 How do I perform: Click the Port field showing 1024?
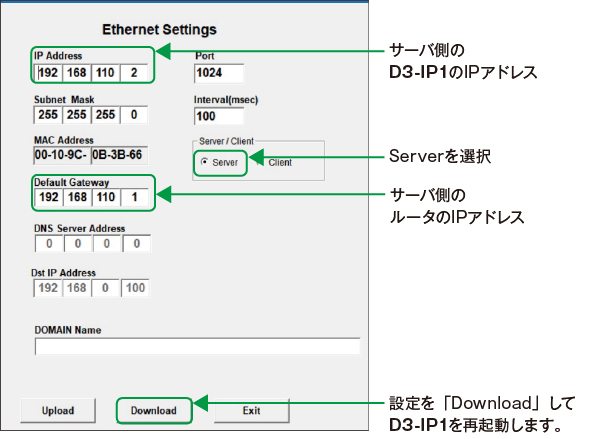tap(218, 73)
